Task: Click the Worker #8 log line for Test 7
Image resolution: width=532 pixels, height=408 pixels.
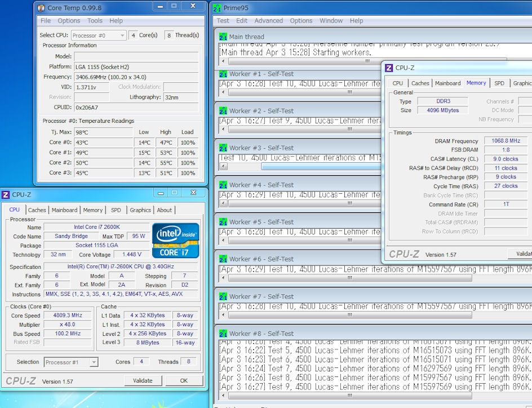Action: (375, 369)
